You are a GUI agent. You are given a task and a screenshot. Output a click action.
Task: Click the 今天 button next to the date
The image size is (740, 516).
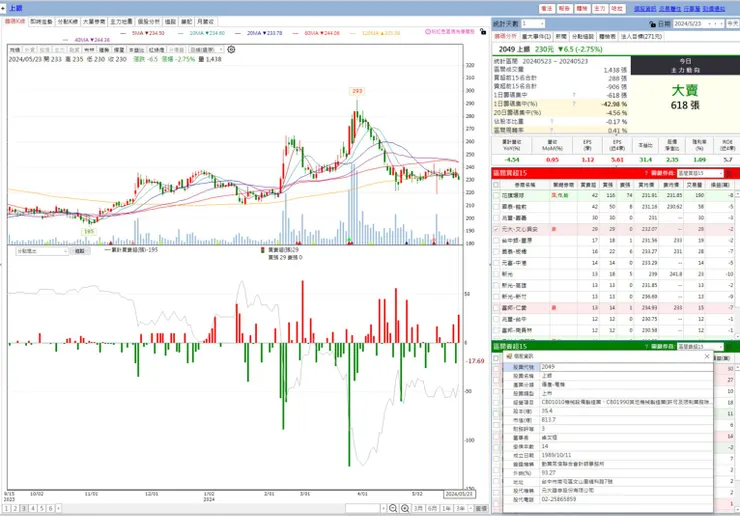coord(732,24)
